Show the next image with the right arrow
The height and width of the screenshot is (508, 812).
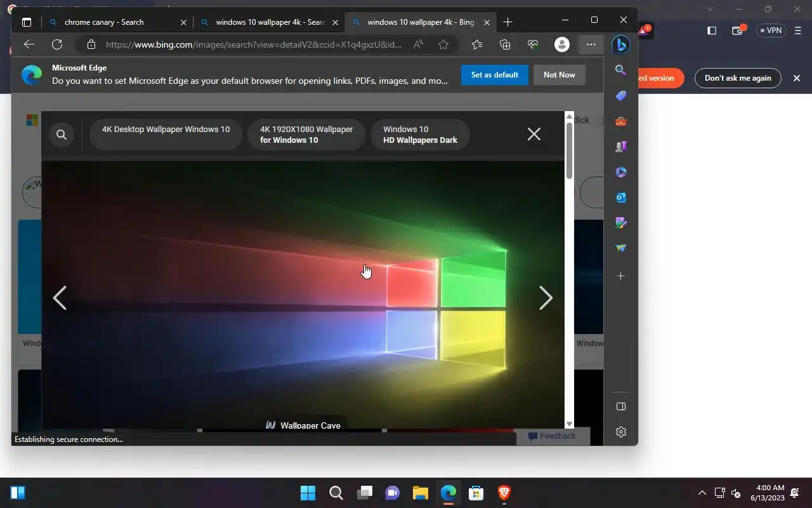click(x=546, y=298)
